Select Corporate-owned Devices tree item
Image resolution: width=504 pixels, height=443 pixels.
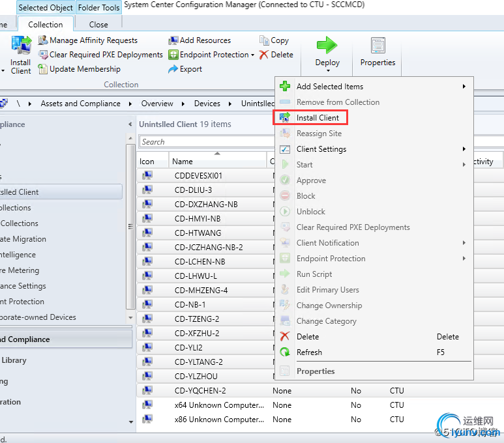[38, 317]
